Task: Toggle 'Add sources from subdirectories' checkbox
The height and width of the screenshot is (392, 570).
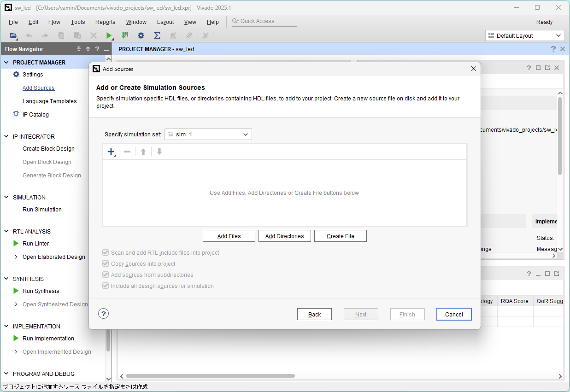Action: [x=105, y=275]
